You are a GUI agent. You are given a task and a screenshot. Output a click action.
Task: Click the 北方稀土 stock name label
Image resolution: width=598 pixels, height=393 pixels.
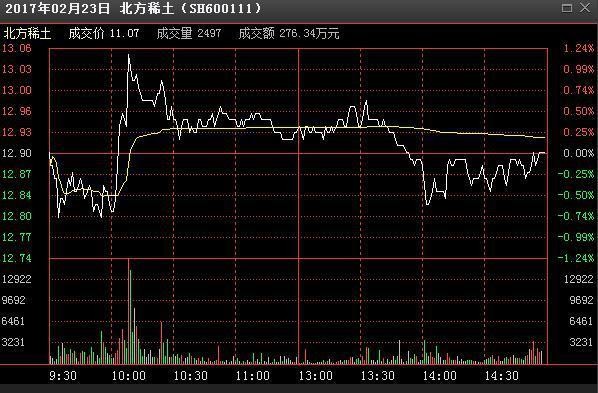pyautogui.click(x=27, y=34)
